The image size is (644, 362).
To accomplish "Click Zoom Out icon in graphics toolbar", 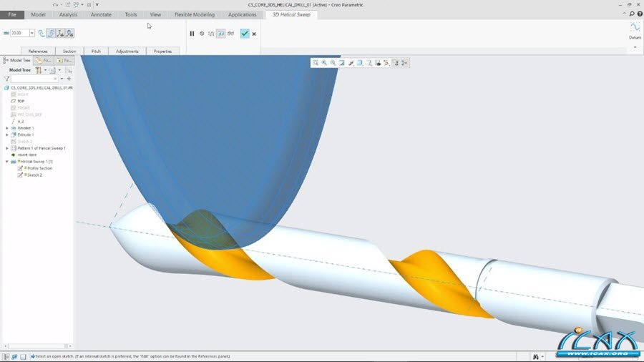I will click(333, 63).
